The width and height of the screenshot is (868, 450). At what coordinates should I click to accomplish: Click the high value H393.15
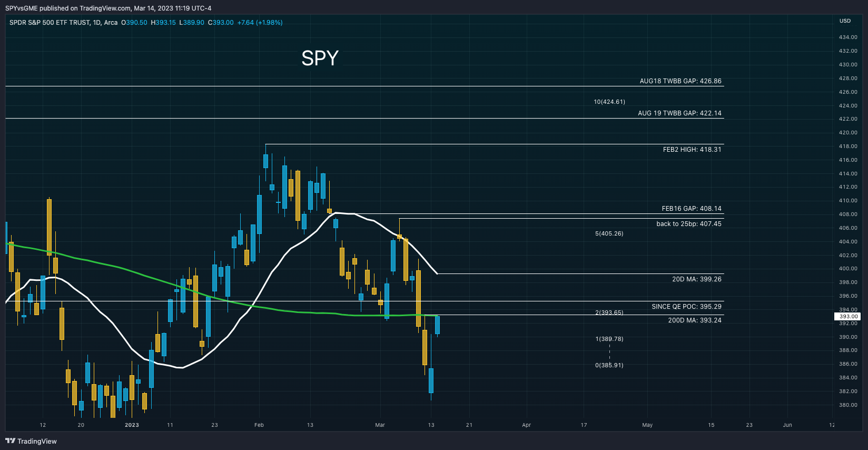[163, 23]
